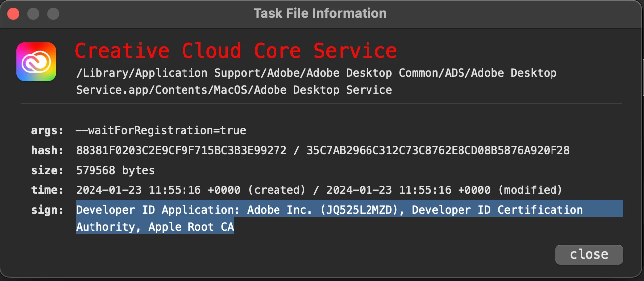Click the time field label
The height and width of the screenshot is (281, 644).
(47, 190)
